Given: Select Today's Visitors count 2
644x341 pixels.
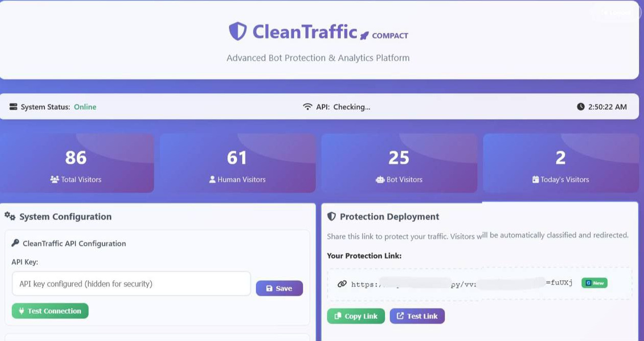Looking at the screenshot, I should click(x=560, y=158).
